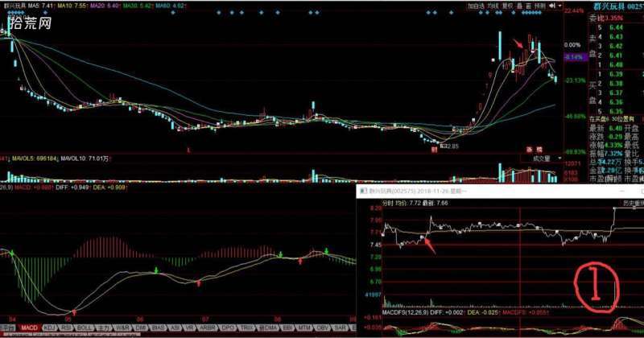Add stock to watchlist via 加自选
This screenshot has width=644, height=338.
(476, 6)
